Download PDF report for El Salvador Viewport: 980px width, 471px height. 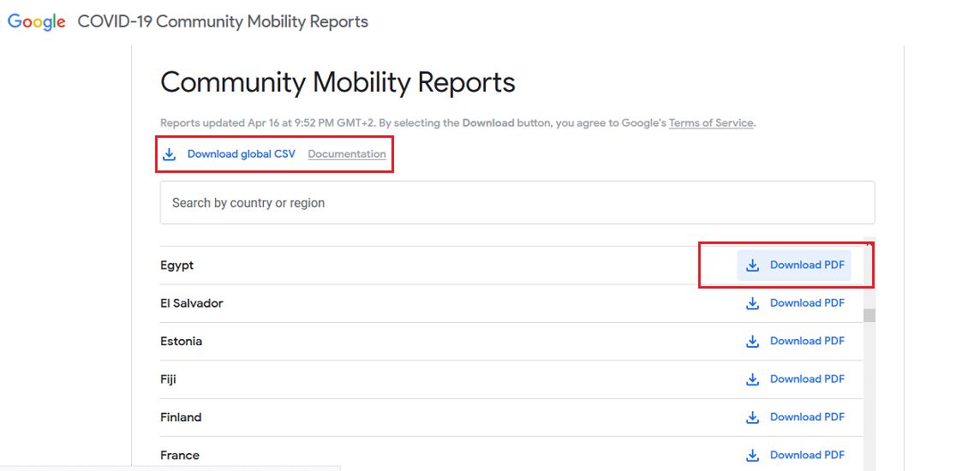pyautogui.click(x=795, y=303)
